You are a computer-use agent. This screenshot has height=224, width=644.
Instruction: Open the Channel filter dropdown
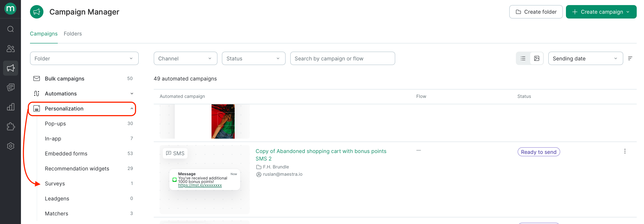[185, 58]
